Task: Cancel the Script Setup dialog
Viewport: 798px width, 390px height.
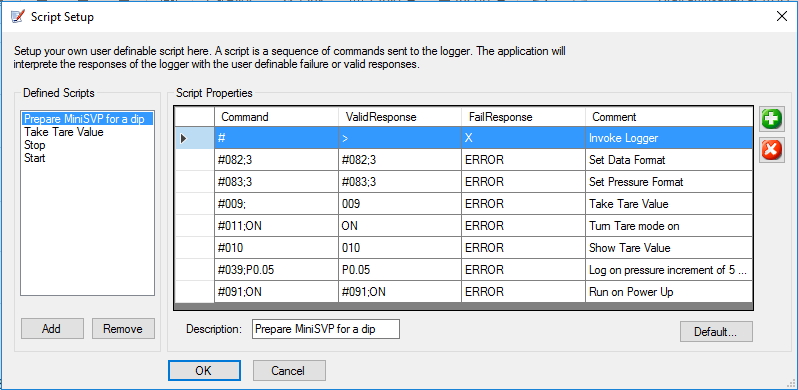Action: 289,371
